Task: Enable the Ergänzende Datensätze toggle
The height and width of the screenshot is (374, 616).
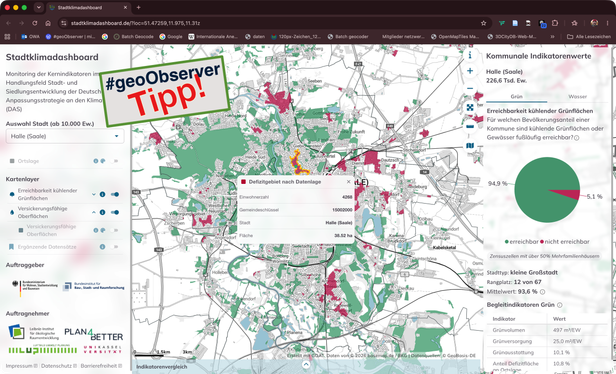Action: pos(115,247)
